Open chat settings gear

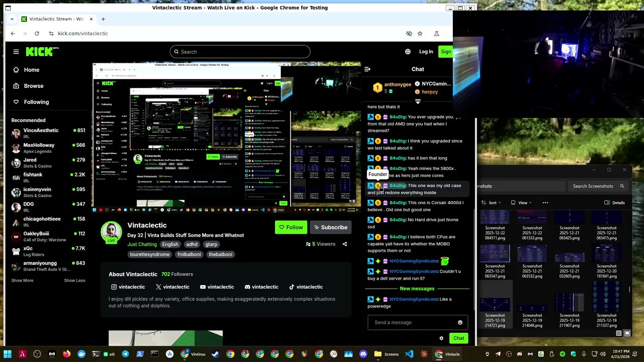(441, 338)
